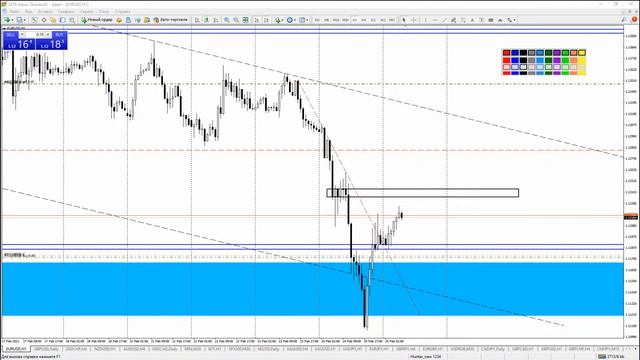Expand the arrows objects dropdown

(x=514, y=20)
